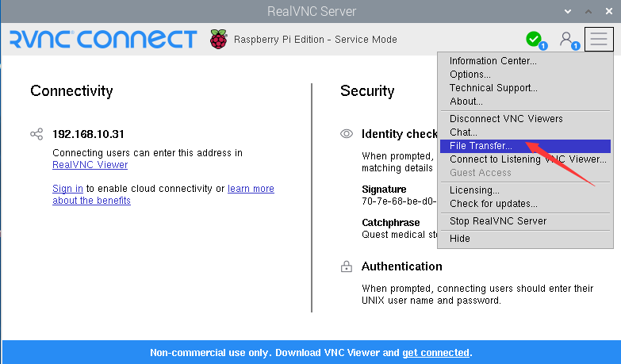This screenshot has height=364, width=621.
Task: Click the padlock icon beside Authentication
Action: pyautogui.click(x=347, y=266)
